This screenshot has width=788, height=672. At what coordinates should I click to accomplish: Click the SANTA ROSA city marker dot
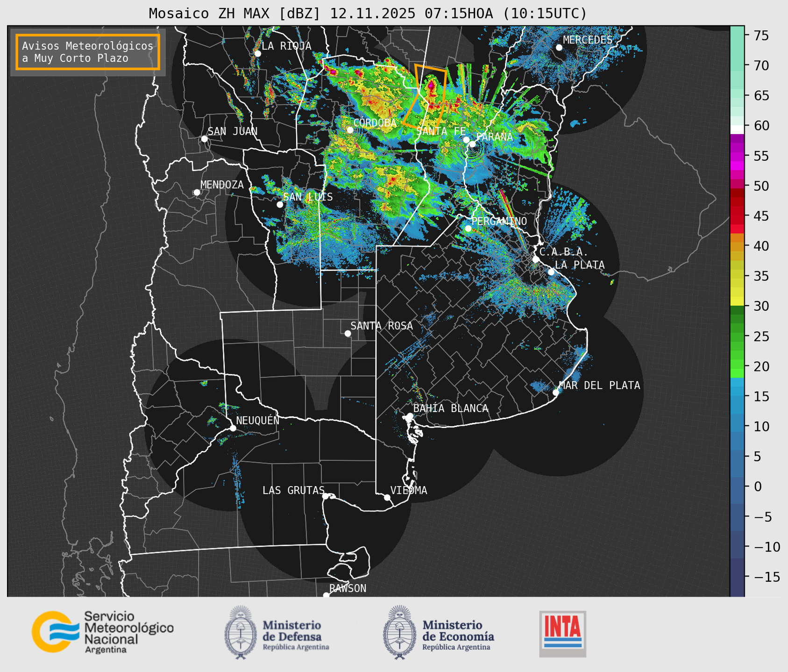click(x=348, y=333)
